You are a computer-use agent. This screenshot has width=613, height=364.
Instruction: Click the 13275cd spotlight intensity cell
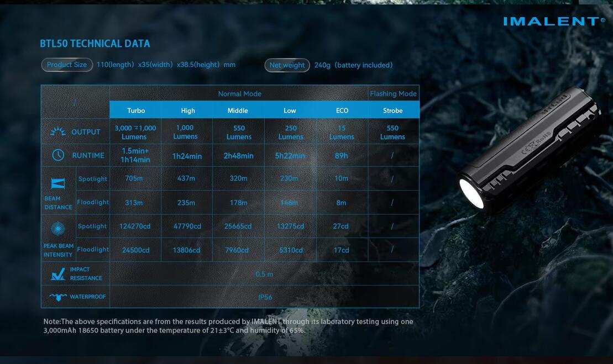click(291, 226)
